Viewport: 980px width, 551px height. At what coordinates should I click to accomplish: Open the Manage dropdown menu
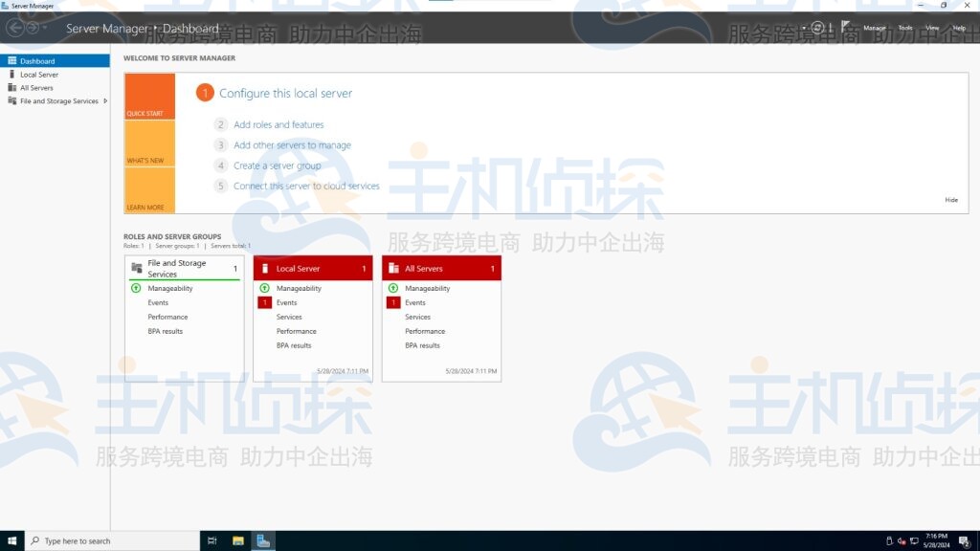coord(875,28)
